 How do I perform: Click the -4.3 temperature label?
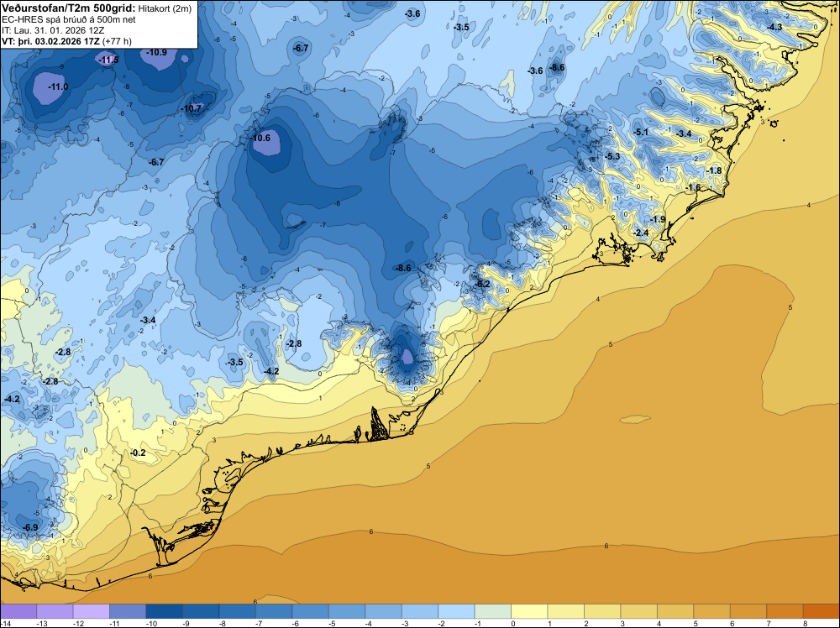774,28
